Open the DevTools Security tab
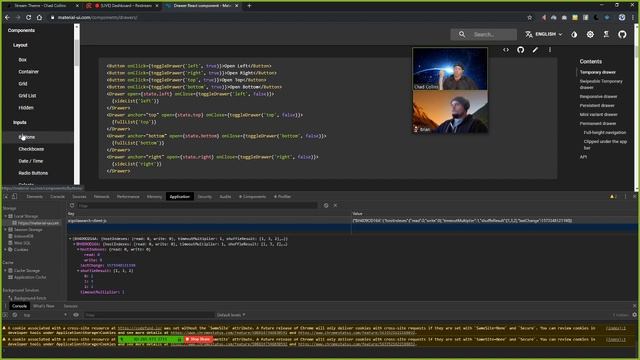640x360 pixels. point(204,197)
